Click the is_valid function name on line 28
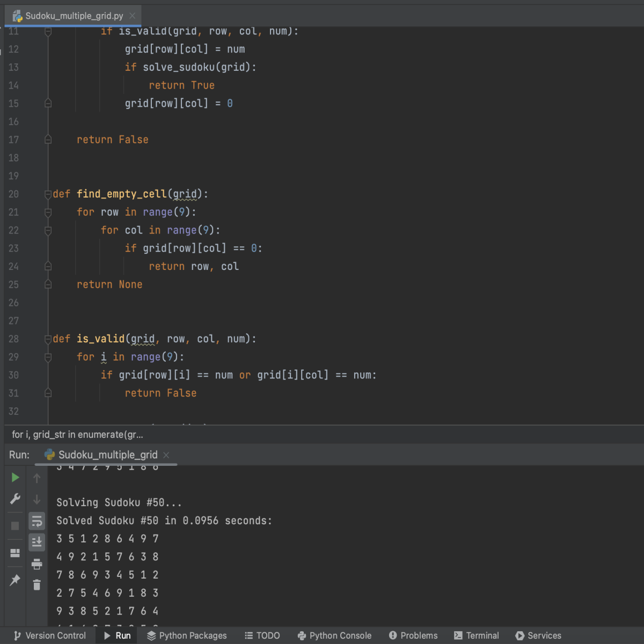Screen dimensions: 644x644 (100, 339)
